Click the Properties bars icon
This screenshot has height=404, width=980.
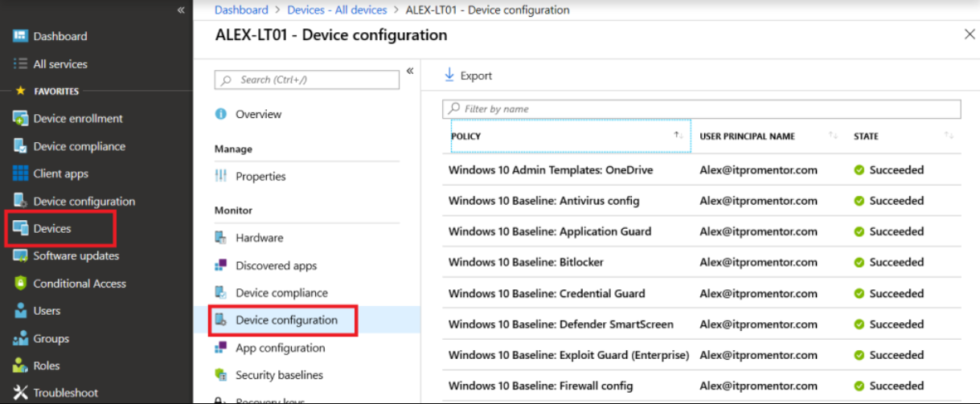tap(221, 176)
